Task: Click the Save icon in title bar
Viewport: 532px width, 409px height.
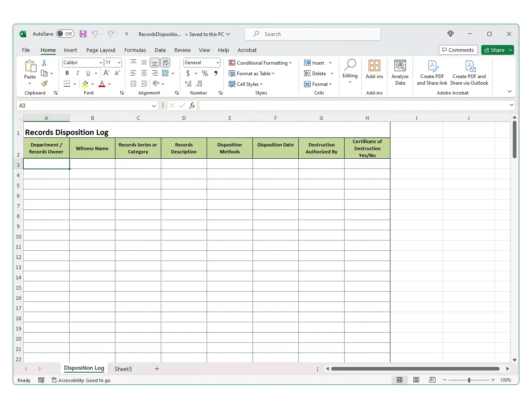Action: tap(83, 34)
